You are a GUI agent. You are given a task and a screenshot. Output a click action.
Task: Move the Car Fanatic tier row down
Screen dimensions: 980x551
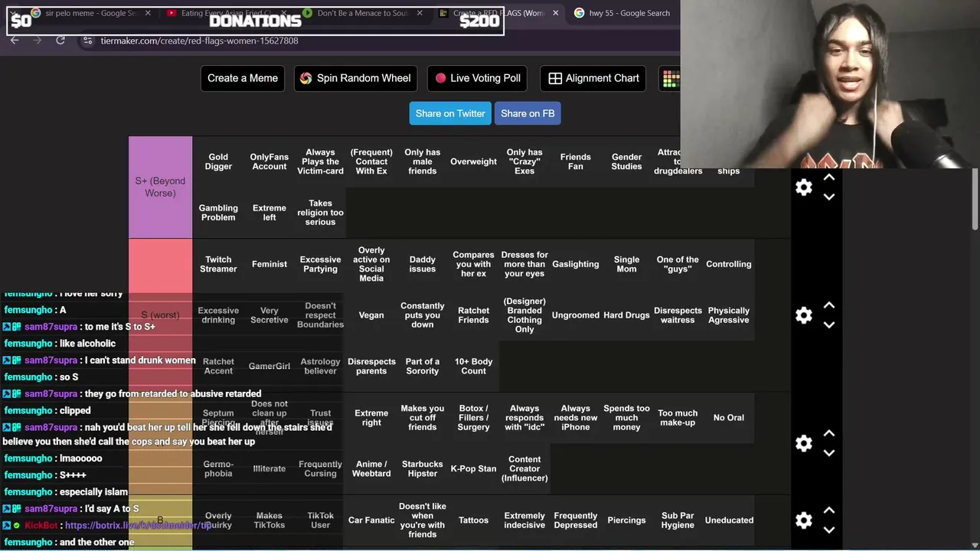[829, 530]
